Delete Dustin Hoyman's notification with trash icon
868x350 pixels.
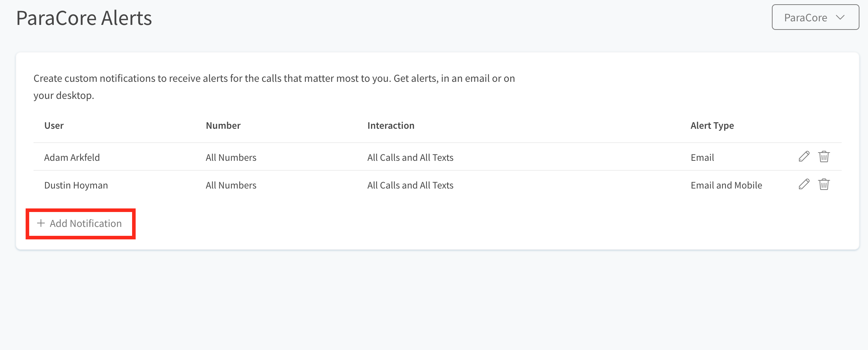(x=824, y=184)
